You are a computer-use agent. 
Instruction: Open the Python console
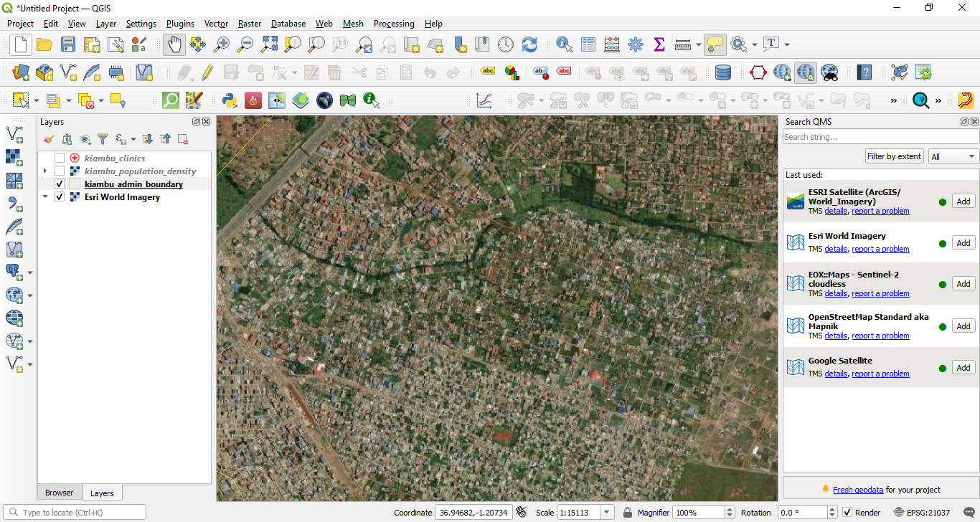[x=230, y=100]
